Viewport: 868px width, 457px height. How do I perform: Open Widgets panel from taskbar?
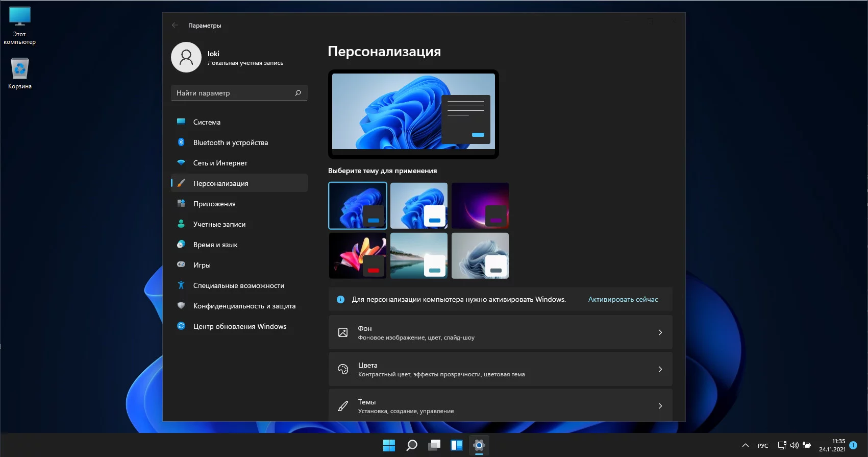tap(456, 445)
